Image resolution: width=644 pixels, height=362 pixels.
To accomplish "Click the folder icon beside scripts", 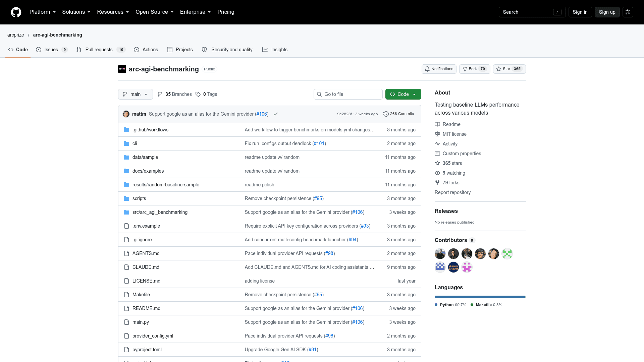I will tap(126, 198).
